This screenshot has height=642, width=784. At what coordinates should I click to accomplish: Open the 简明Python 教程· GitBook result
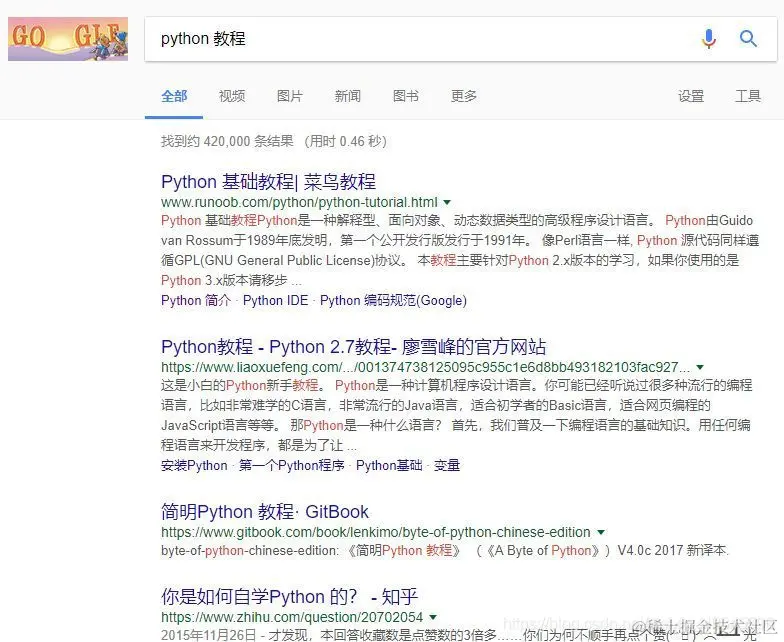pos(264,512)
